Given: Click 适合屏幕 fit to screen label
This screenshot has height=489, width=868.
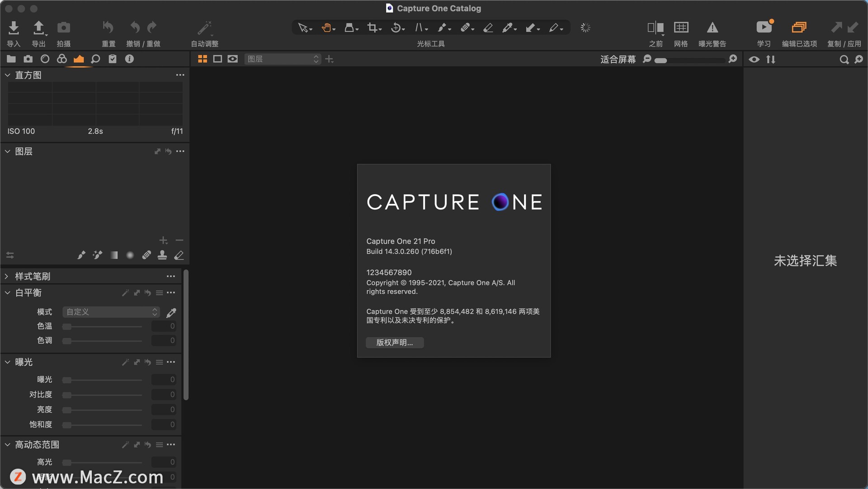Looking at the screenshot, I should point(618,59).
